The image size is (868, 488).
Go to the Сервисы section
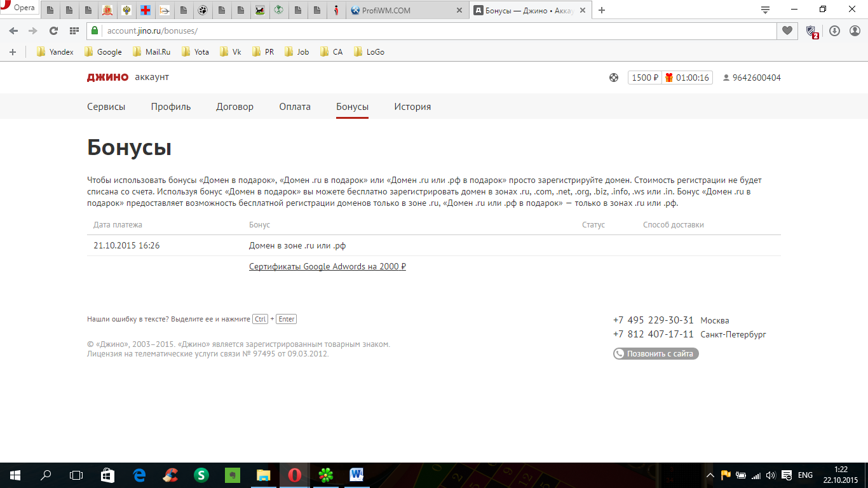pyautogui.click(x=106, y=107)
